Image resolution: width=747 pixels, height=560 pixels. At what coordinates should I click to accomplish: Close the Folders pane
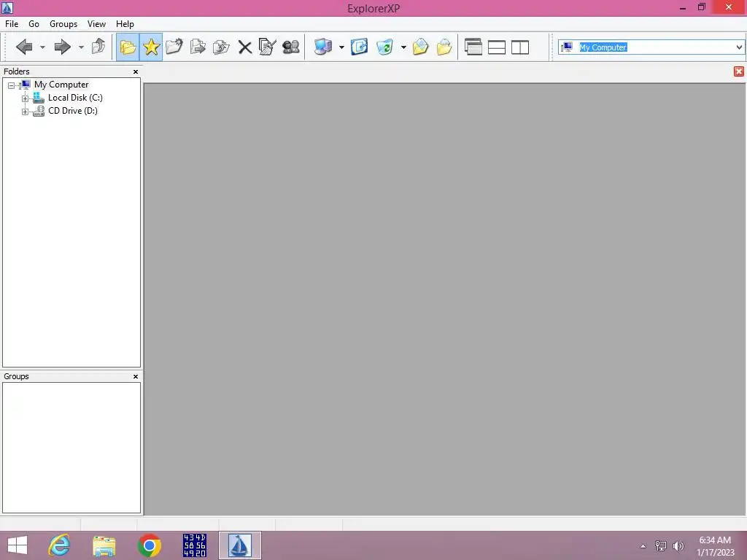click(x=136, y=72)
